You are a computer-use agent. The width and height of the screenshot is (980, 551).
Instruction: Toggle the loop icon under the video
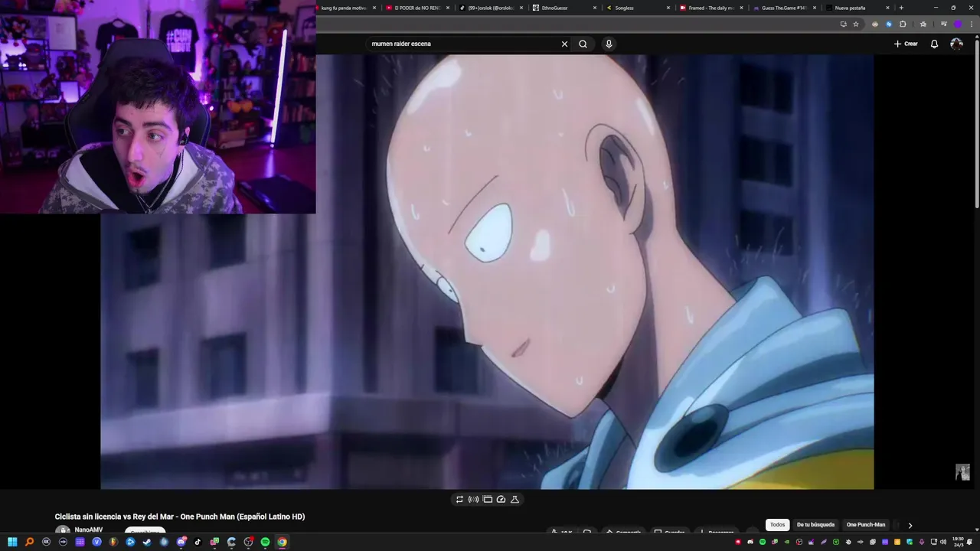coord(459,499)
